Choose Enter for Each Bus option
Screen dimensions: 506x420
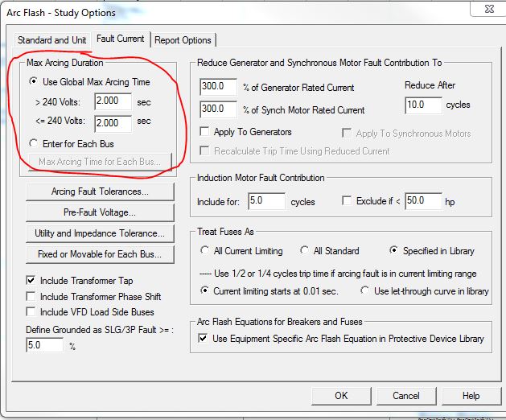[33, 143]
